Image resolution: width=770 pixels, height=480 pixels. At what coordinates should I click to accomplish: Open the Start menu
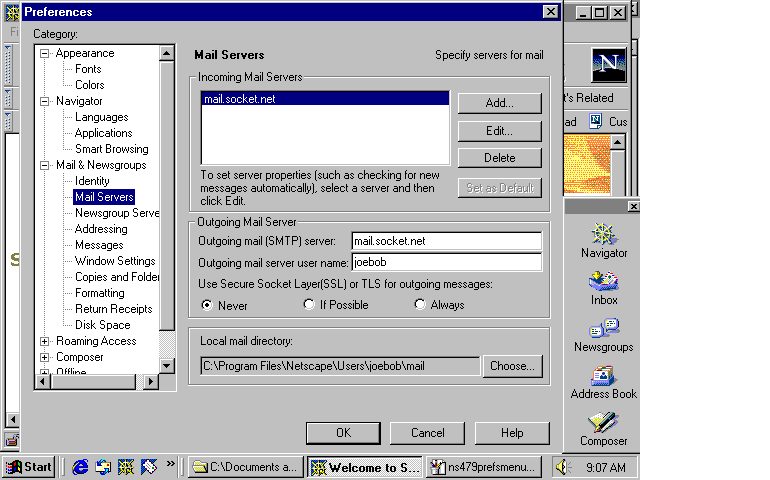point(28,467)
